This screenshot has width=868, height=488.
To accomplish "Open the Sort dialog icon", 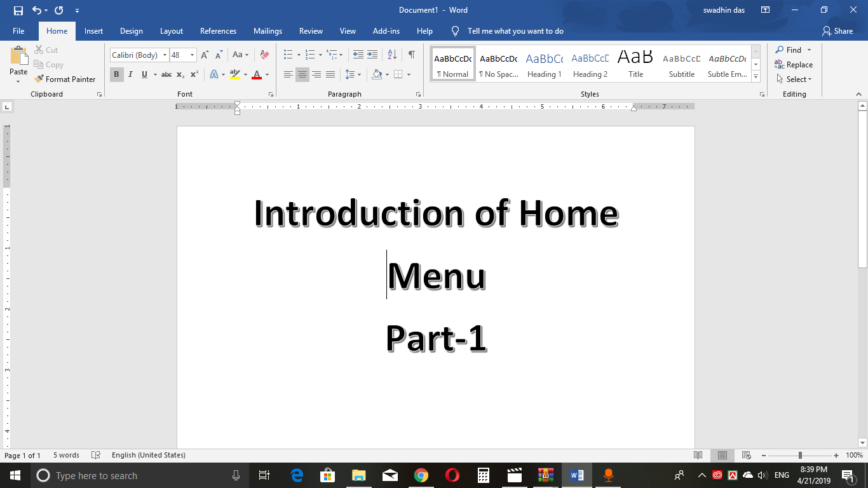I will point(391,54).
